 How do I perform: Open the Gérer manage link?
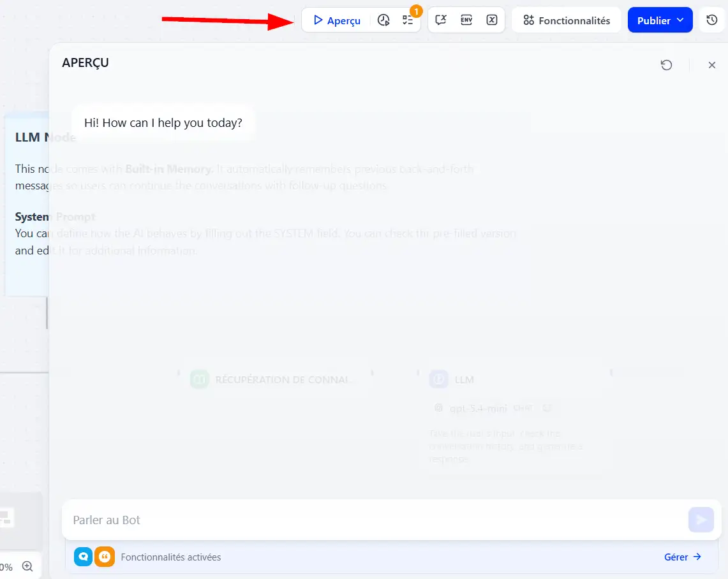(x=683, y=557)
